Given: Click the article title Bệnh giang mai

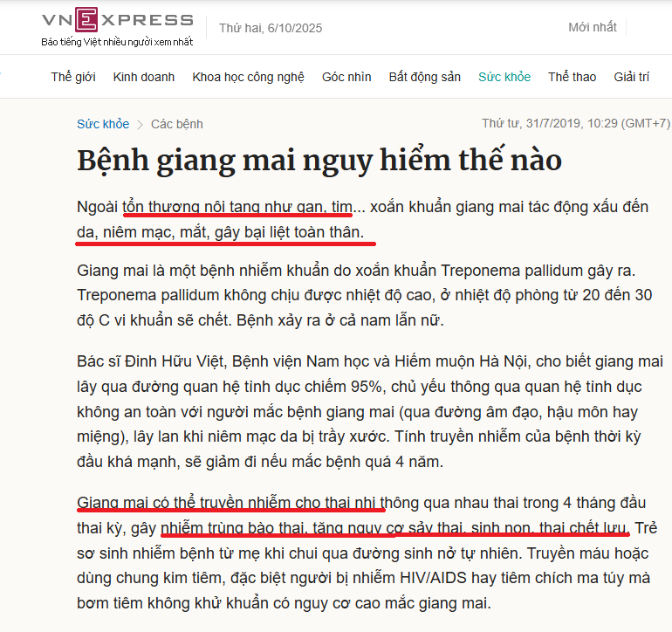Looking at the screenshot, I should pyautogui.click(x=319, y=161).
